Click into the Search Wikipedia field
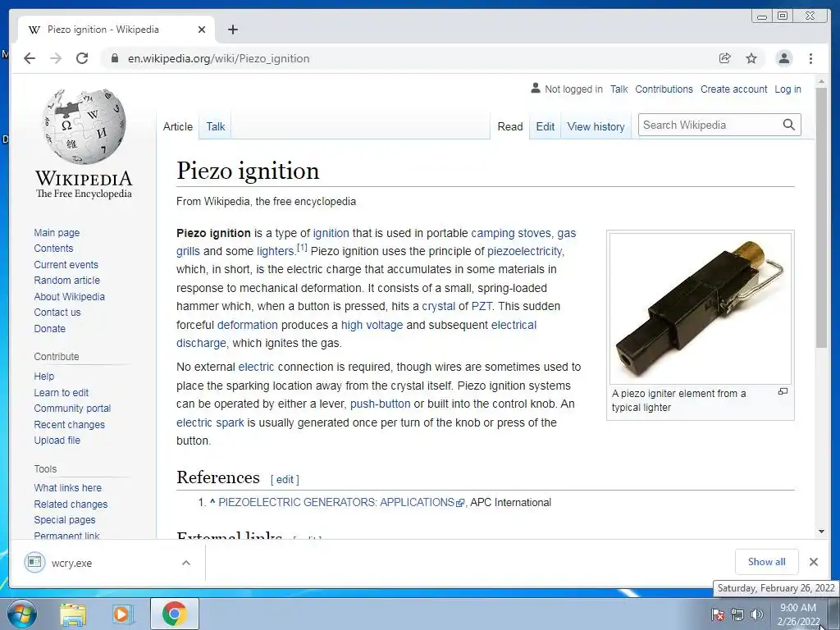The width and height of the screenshot is (840, 630). (x=710, y=125)
